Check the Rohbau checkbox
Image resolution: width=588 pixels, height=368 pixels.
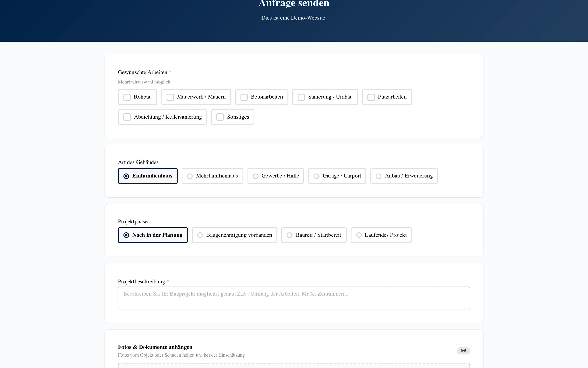[127, 97]
